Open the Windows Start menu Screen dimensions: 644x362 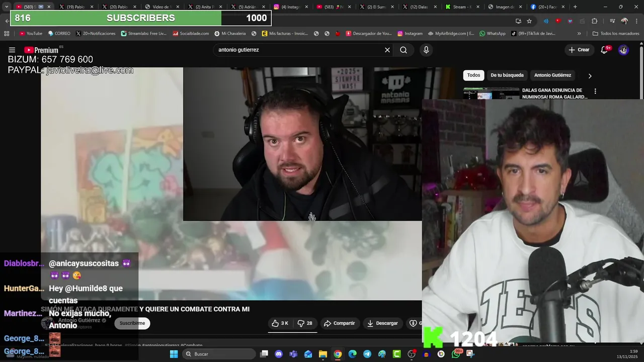pyautogui.click(x=174, y=354)
